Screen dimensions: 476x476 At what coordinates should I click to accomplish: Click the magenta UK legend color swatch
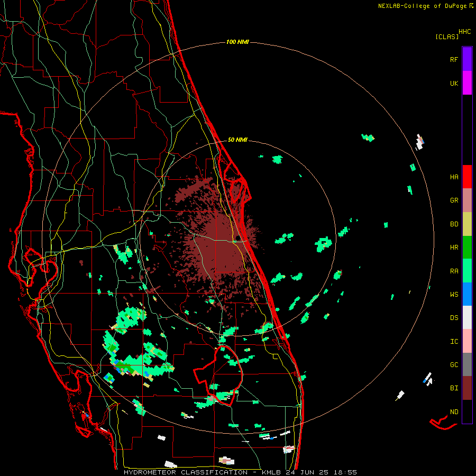[467, 83]
